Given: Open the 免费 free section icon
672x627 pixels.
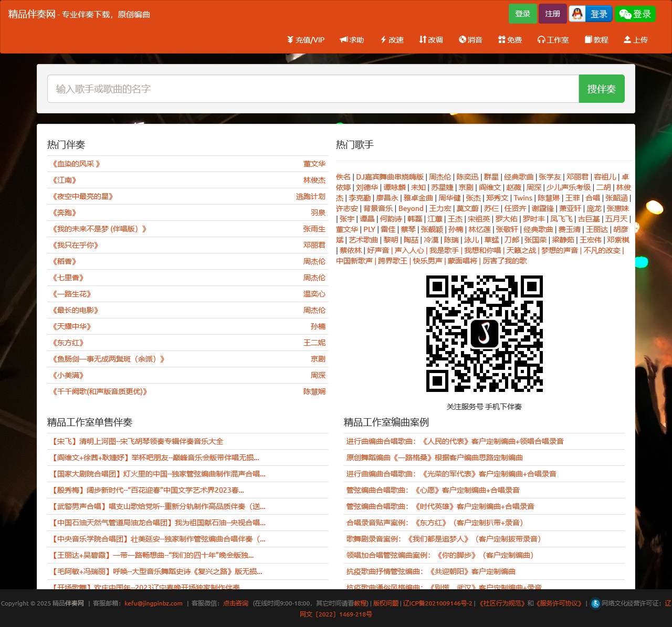Looking at the screenshot, I should [502, 40].
